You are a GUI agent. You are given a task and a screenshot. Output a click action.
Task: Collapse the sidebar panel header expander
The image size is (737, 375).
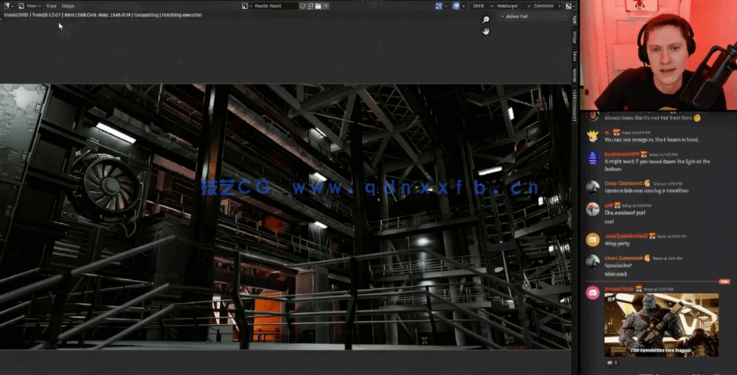[x=502, y=16]
